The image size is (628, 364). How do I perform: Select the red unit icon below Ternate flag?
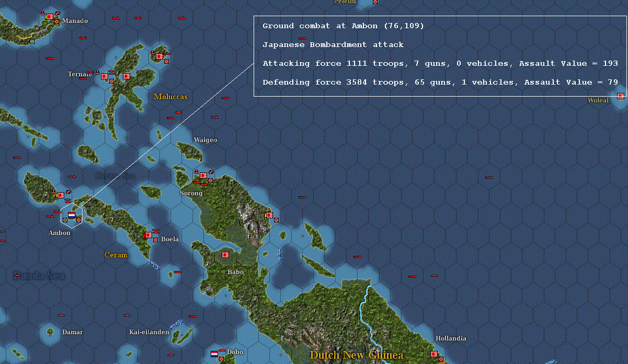click(x=111, y=81)
